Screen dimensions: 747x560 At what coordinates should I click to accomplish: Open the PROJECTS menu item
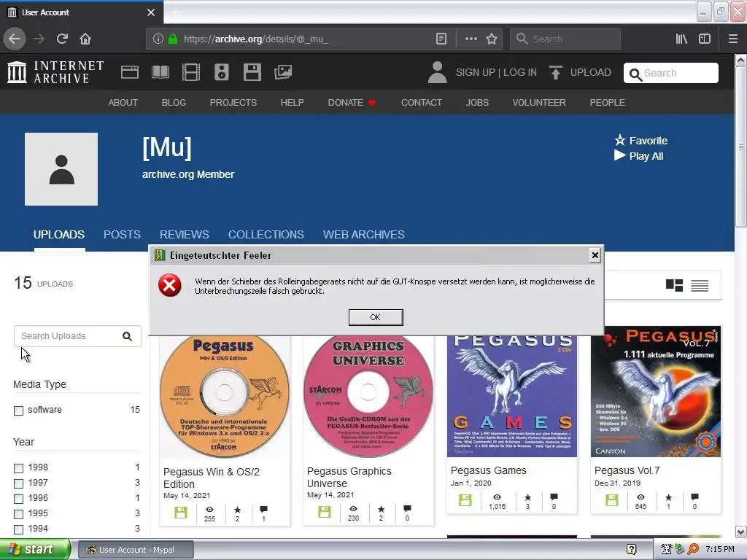[233, 102]
